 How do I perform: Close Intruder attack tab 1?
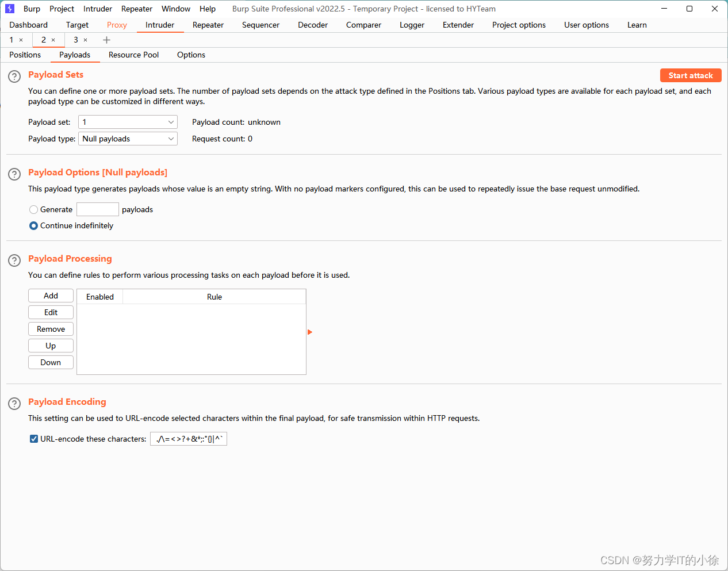[x=21, y=40]
